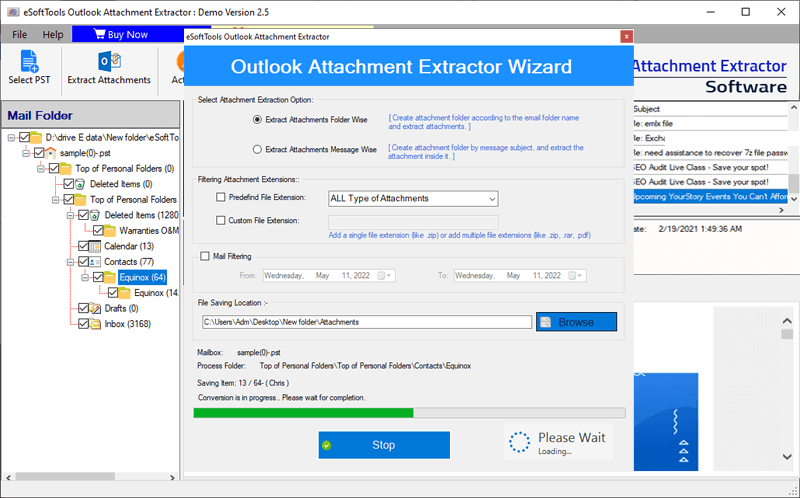Uncheck the Calendar (13) folder checkbox
The height and width of the screenshot is (498, 800).
coord(83,246)
